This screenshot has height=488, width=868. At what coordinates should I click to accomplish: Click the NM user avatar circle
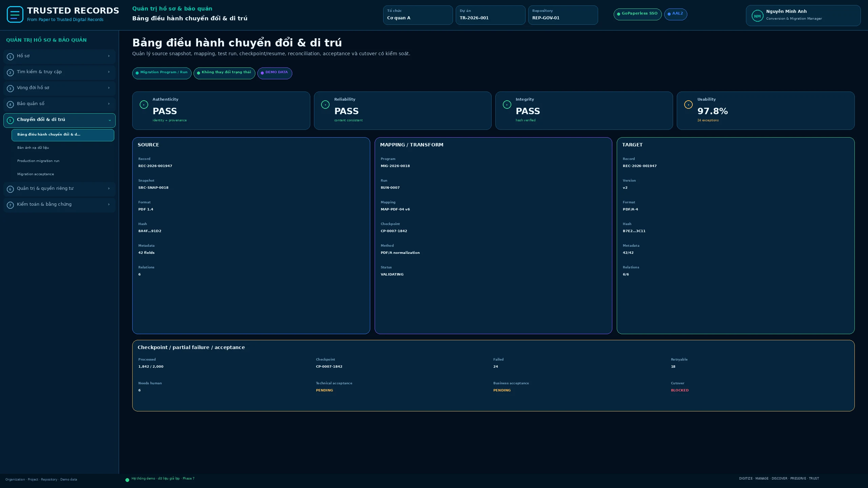pos(757,16)
